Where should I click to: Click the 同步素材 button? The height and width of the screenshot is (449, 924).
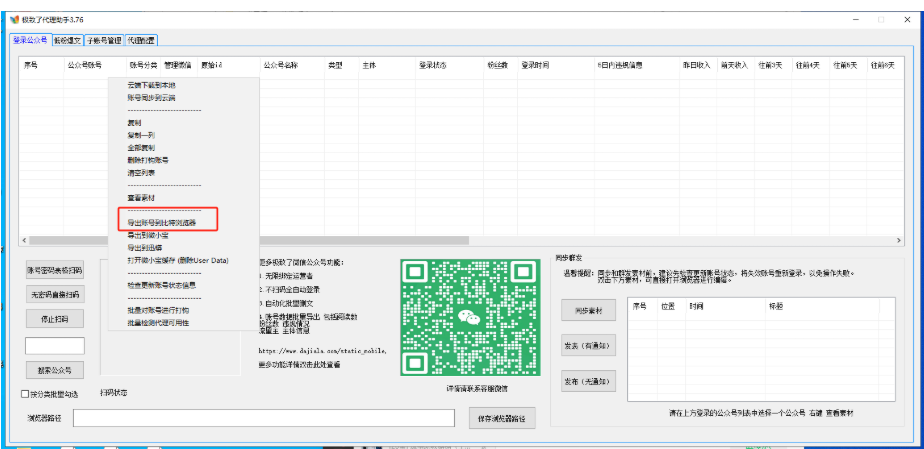pos(588,311)
